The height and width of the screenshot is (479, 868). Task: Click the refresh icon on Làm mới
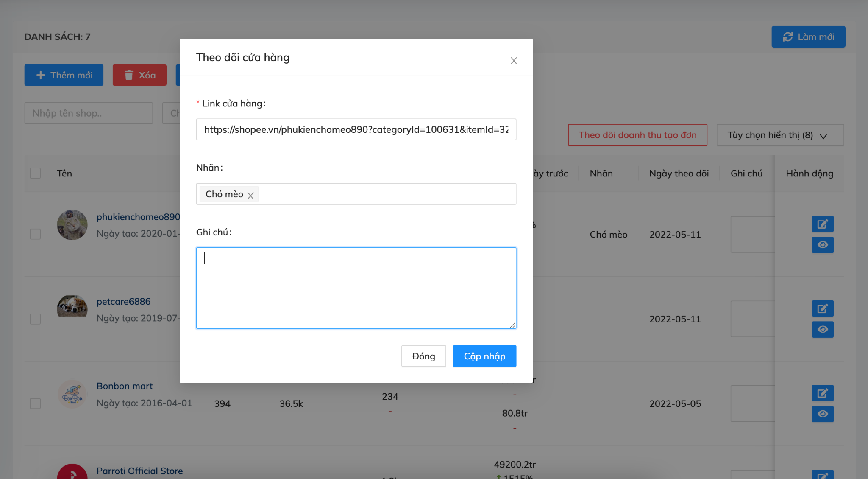click(x=787, y=36)
